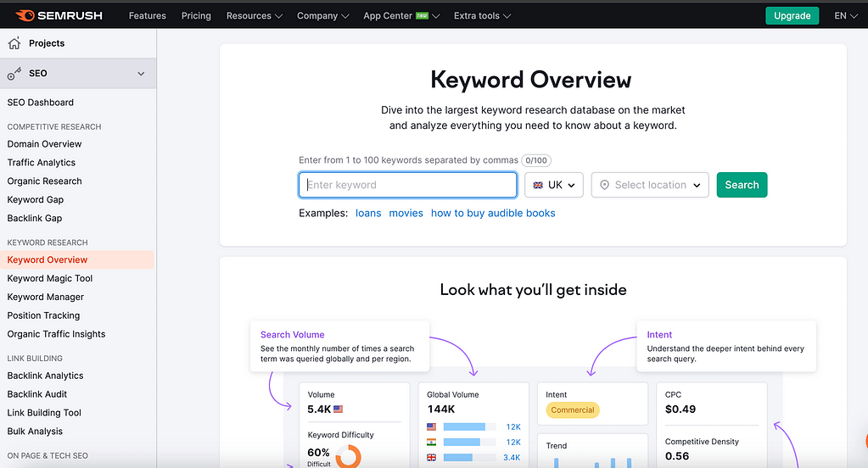Open the App Center dropdown
The image size is (868, 468).
point(401,16)
